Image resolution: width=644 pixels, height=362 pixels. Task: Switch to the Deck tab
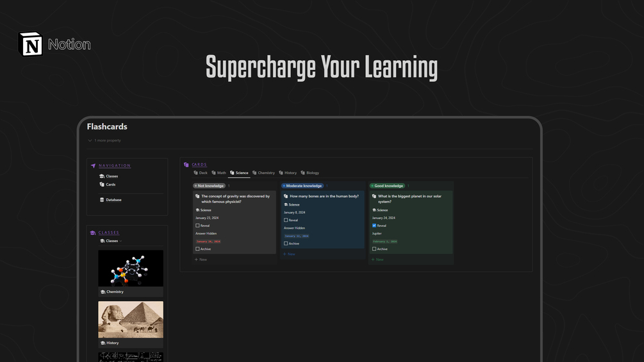pos(201,173)
